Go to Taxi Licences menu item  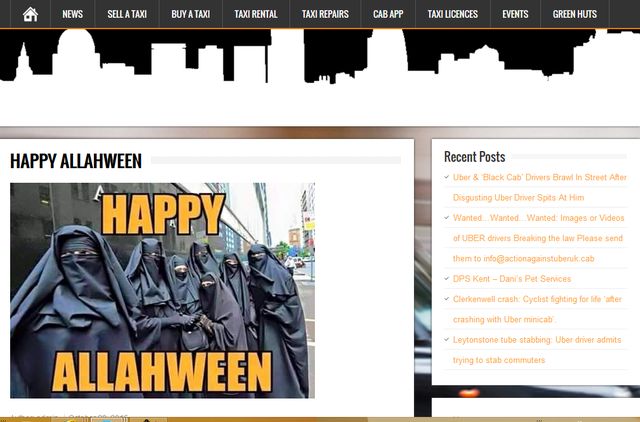coord(452,14)
